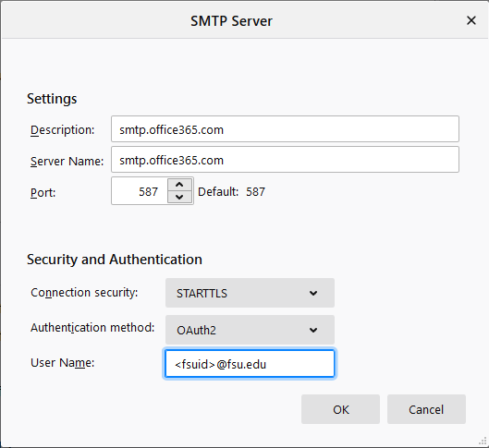The width and height of the screenshot is (489, 448).
Task: Click the chevron beside STARTTLS
Action: [313, 293]
